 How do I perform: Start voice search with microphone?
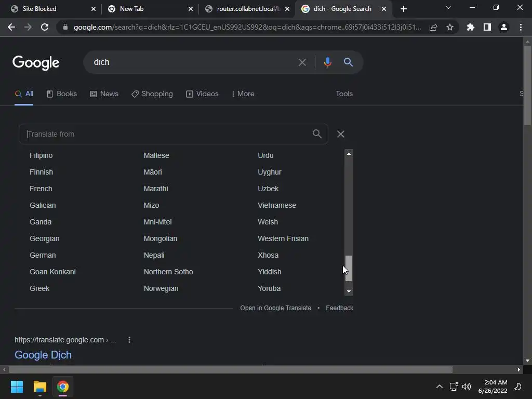(x=327, y=62)
